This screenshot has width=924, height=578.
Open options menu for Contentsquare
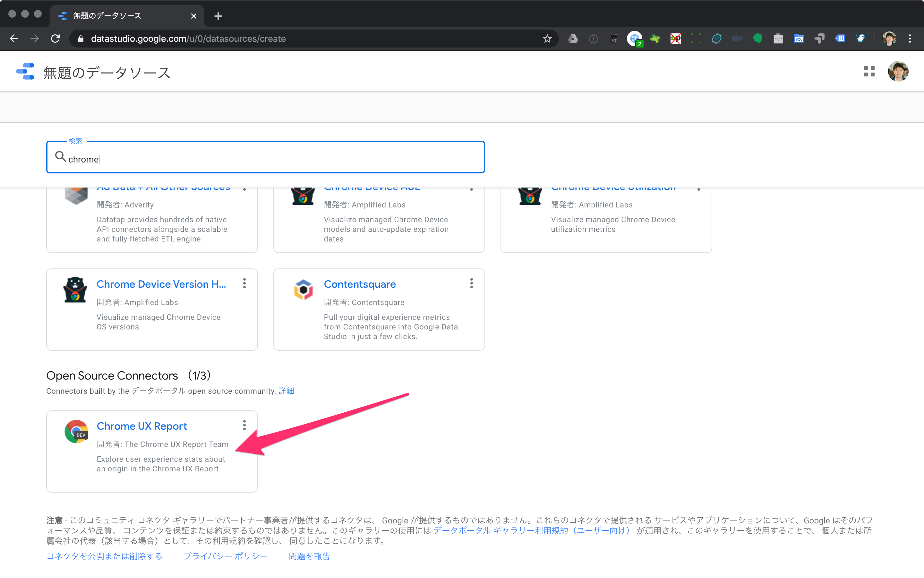pos(472,283)
